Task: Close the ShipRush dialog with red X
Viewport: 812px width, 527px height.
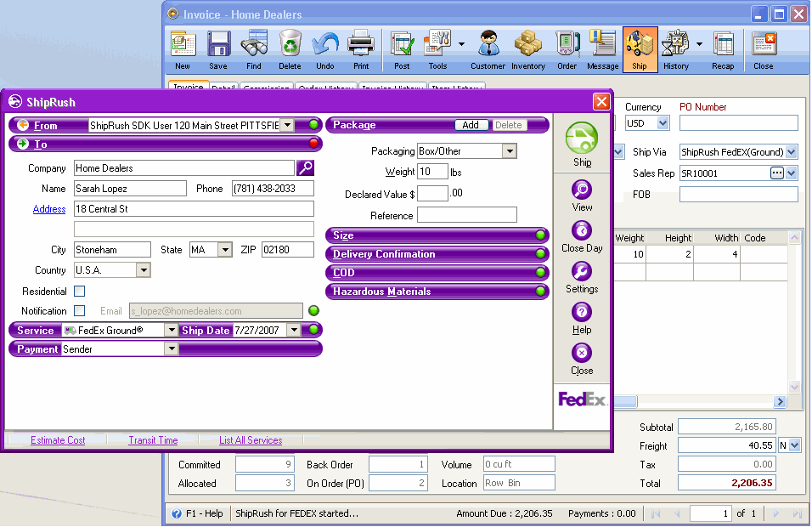Action: (601, 101)
